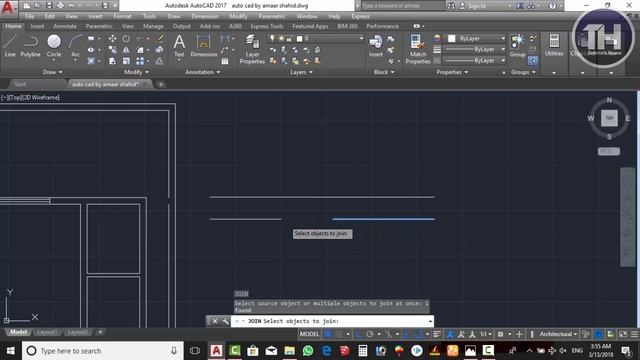Click the TOP face of ViewCube
This screenshot has width=640, height=360.
coord(609,118)
